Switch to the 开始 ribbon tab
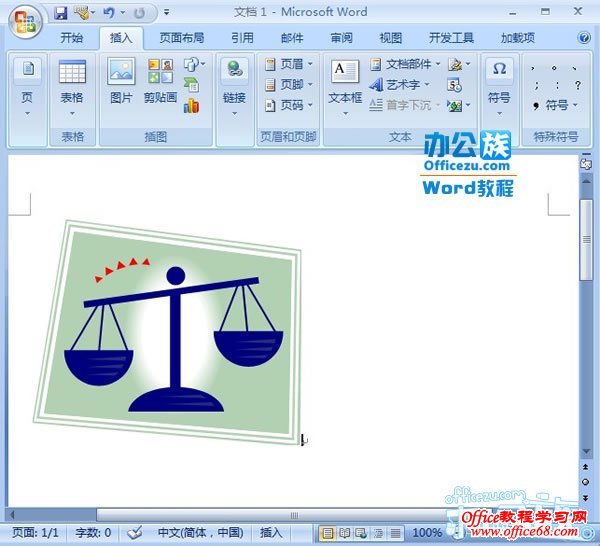 coord(72,37)
